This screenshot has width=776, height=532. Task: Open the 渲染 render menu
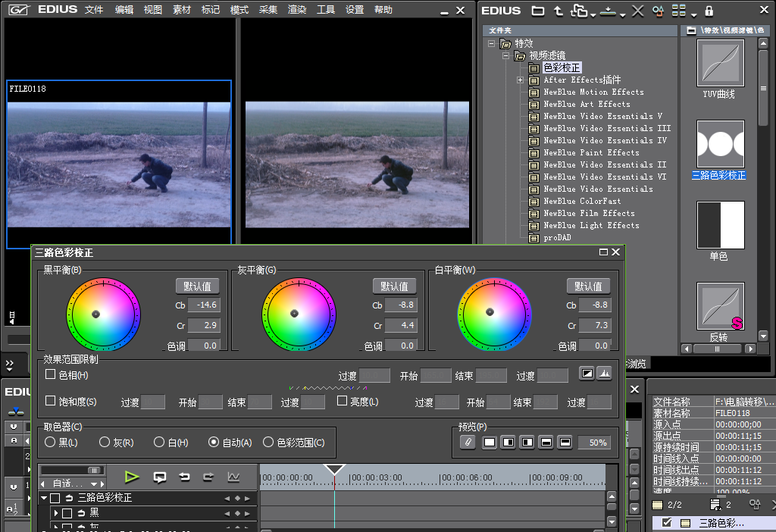click(297, 10)
